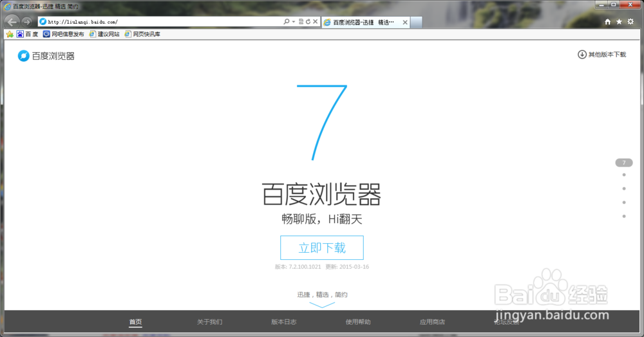This screenshot has width=644, height=337.
Task: Click update date text 更新: 2015-03-16
Action: coord(347,266)
